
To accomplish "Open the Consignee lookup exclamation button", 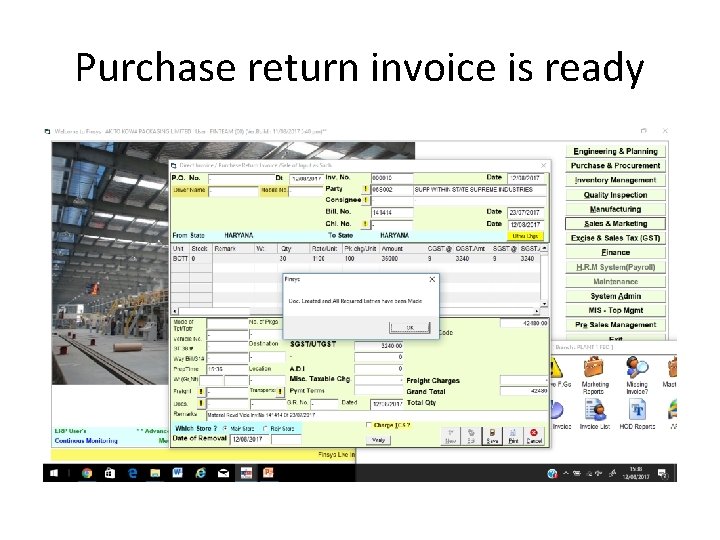I will tap(366, 200).
